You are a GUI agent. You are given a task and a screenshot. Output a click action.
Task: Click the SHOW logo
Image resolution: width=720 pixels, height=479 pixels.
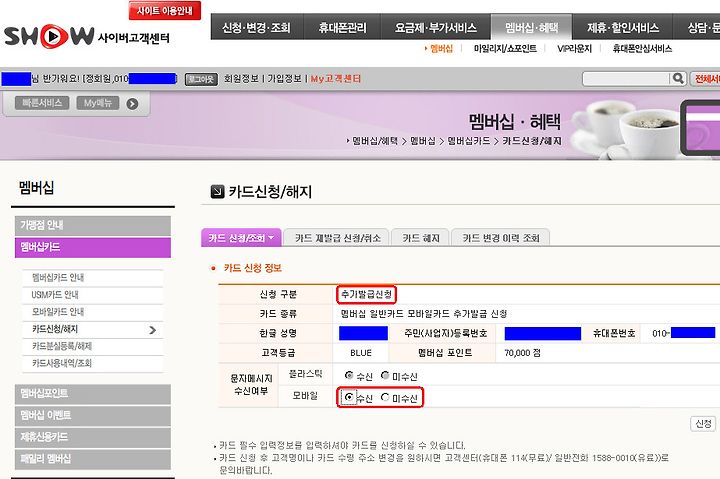49,36
